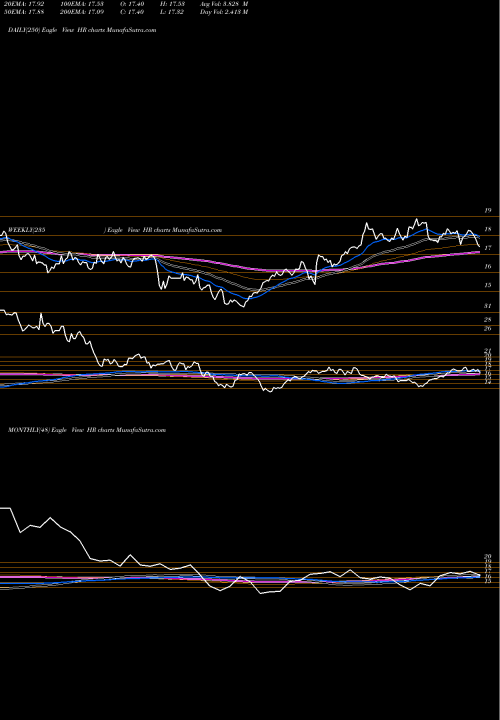500x720 pixels.
Task: Click the close price C: value
Action: pyautogui.click(x=133, y=12)
